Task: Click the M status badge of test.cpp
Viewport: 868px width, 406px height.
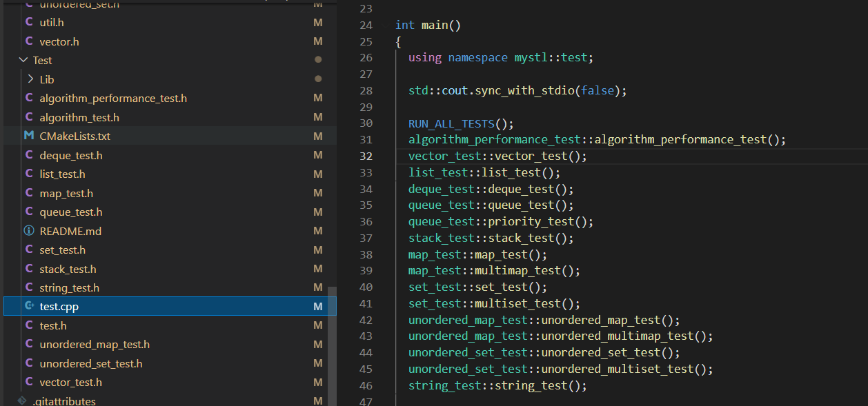Action: (x=318, y=306)
